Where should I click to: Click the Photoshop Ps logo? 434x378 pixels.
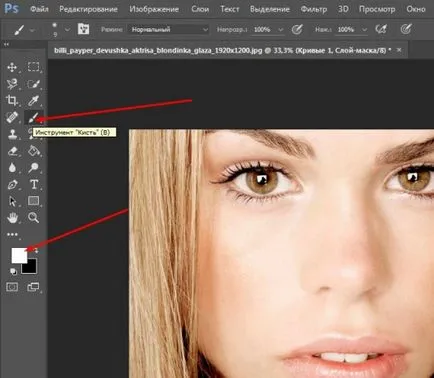[11, 8]
